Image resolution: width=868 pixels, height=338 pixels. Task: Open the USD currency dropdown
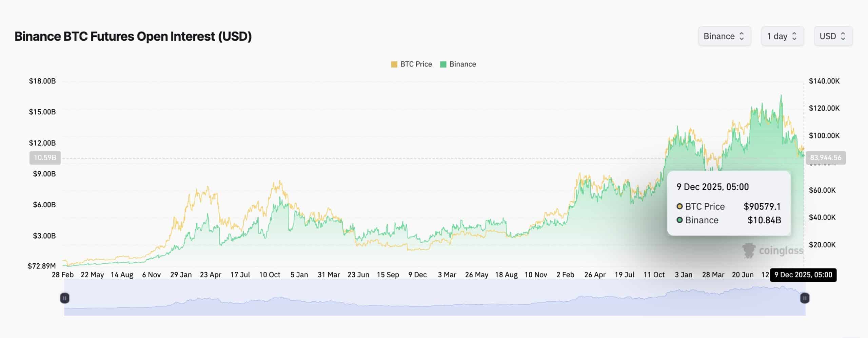[x=830, y=36]
